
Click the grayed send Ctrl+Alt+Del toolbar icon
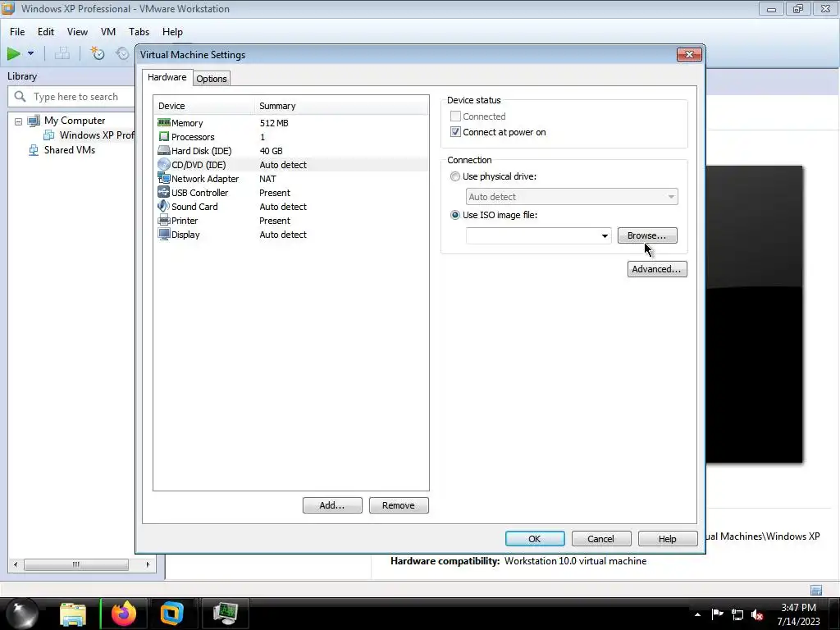62,53
